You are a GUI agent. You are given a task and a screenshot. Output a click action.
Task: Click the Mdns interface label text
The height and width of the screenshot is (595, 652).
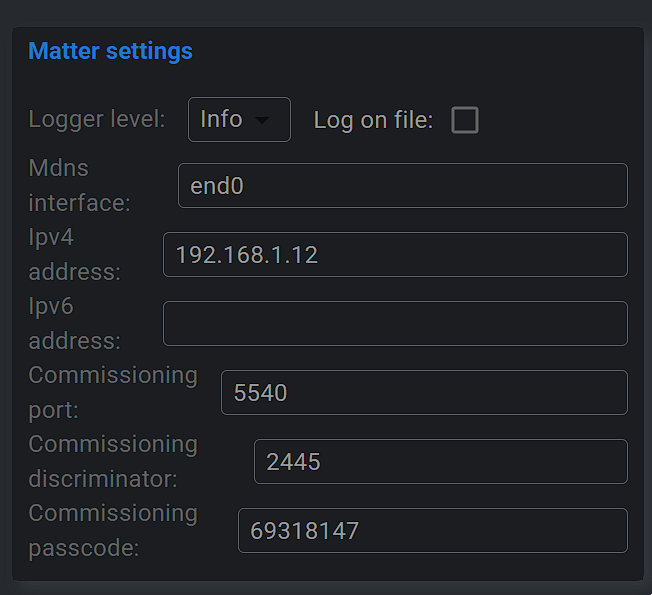tap(79, 185)
